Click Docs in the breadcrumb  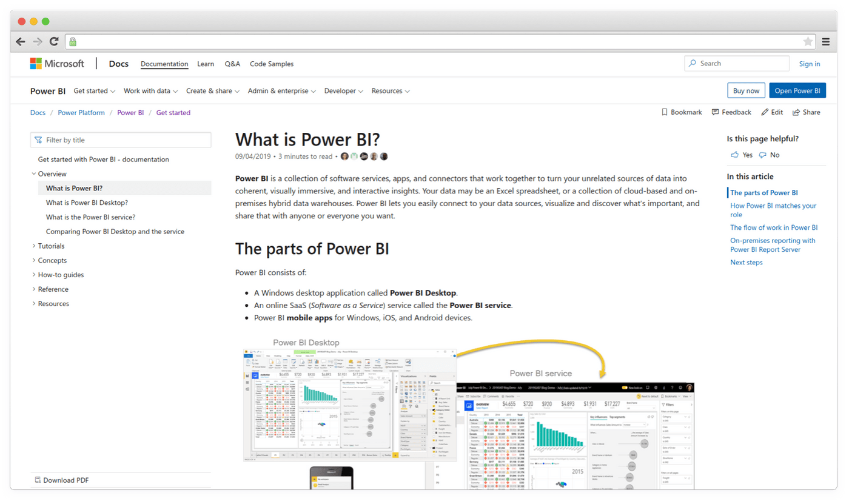pos(38,113)
